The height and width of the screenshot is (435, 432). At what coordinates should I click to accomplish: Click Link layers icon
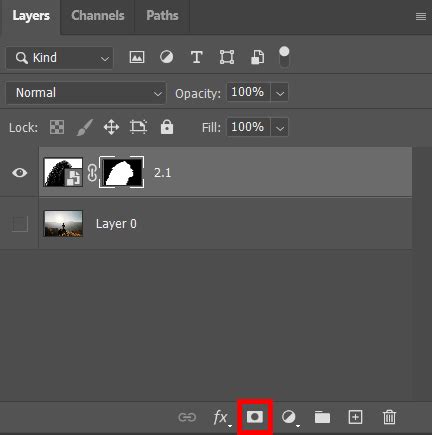coord(187,417)
